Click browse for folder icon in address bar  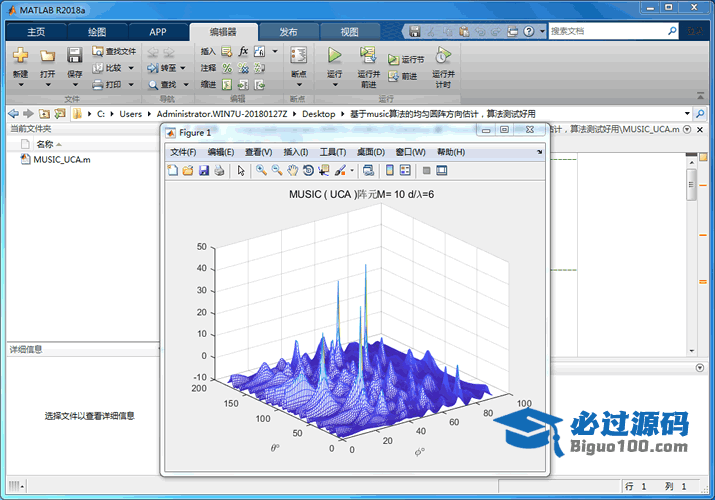click(x=60, y=113)
